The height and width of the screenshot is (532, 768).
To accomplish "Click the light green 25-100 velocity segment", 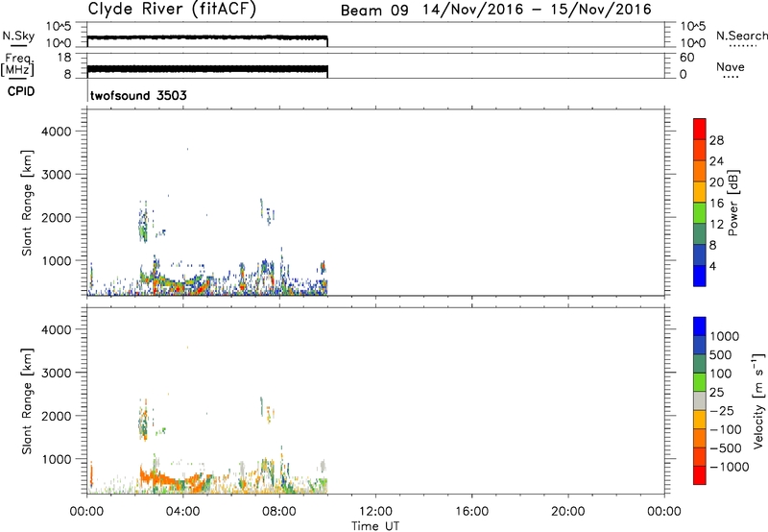I will (x=700, y=382).
